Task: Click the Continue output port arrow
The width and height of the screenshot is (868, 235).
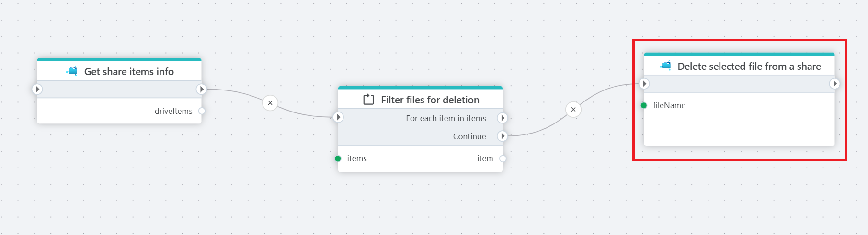Action: click(503, 136)
